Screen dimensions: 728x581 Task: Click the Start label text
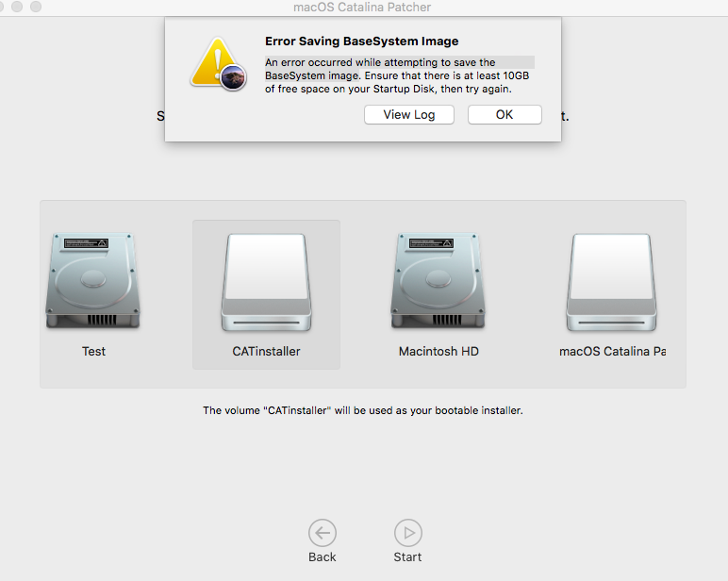(x=407, y=556)
